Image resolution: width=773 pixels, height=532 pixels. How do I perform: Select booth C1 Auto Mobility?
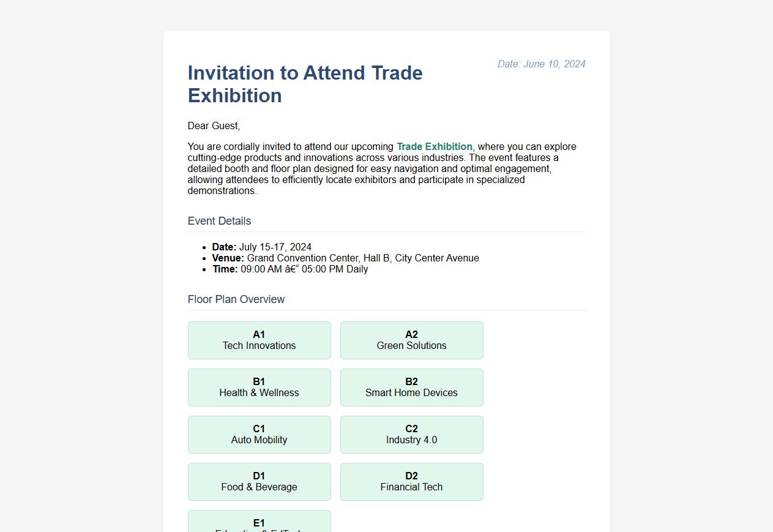[x=259, y=435]
